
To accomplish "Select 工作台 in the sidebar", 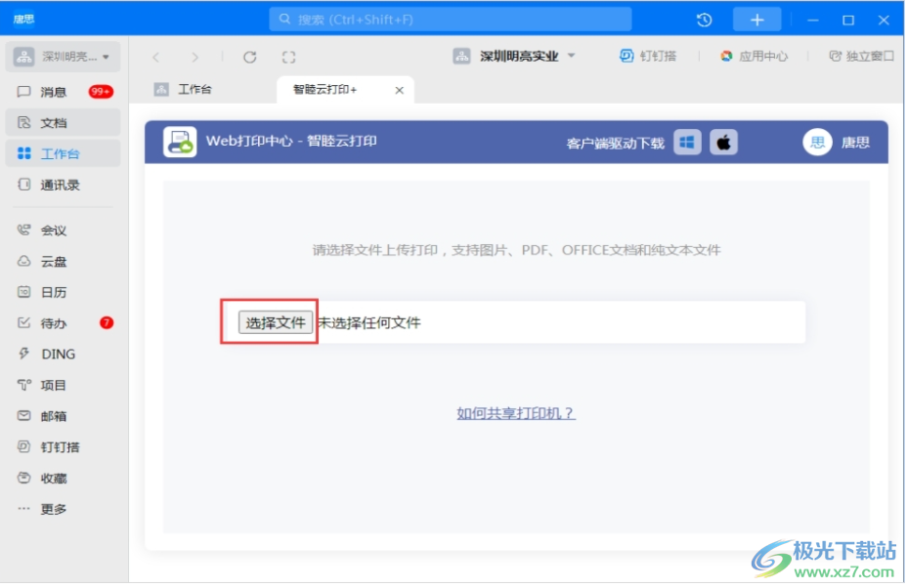I will click(x=63, y=153).
